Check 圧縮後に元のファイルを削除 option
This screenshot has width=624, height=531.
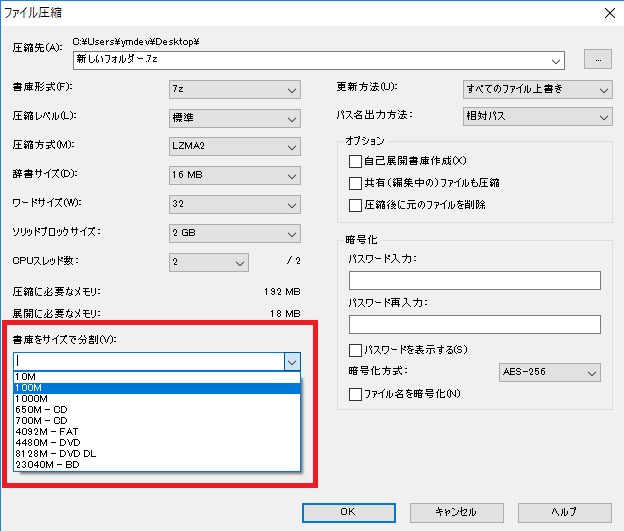tap(355, 205)
